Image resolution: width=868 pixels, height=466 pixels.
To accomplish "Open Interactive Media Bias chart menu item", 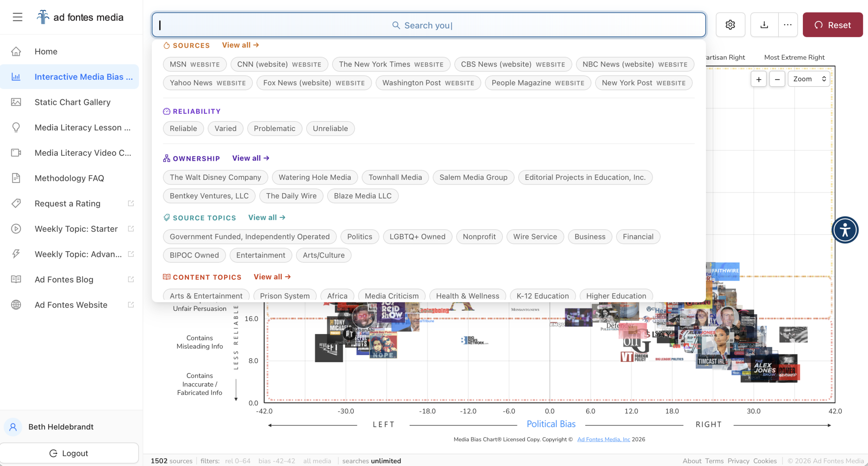I will pyautogui.click(x=70, y=77).
